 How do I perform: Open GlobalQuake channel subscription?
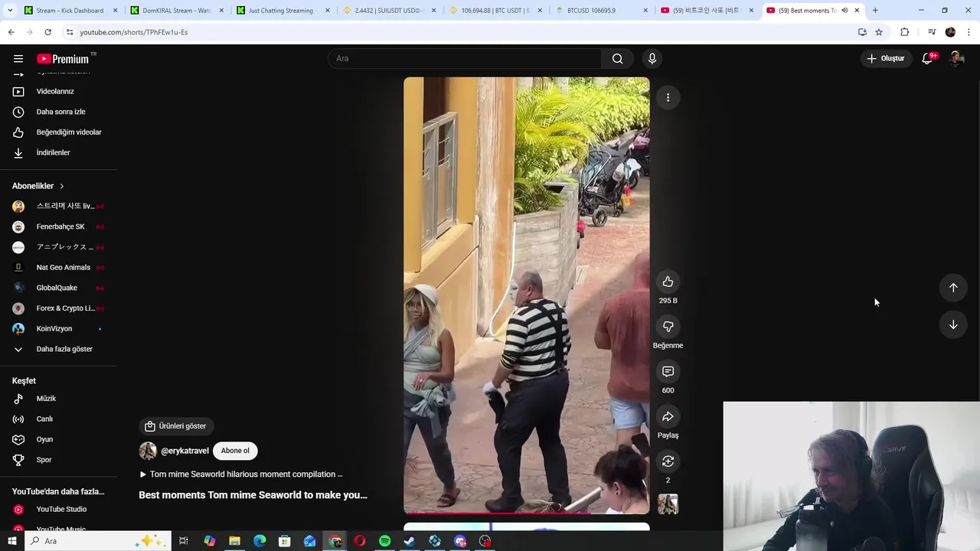coord(59,288)
